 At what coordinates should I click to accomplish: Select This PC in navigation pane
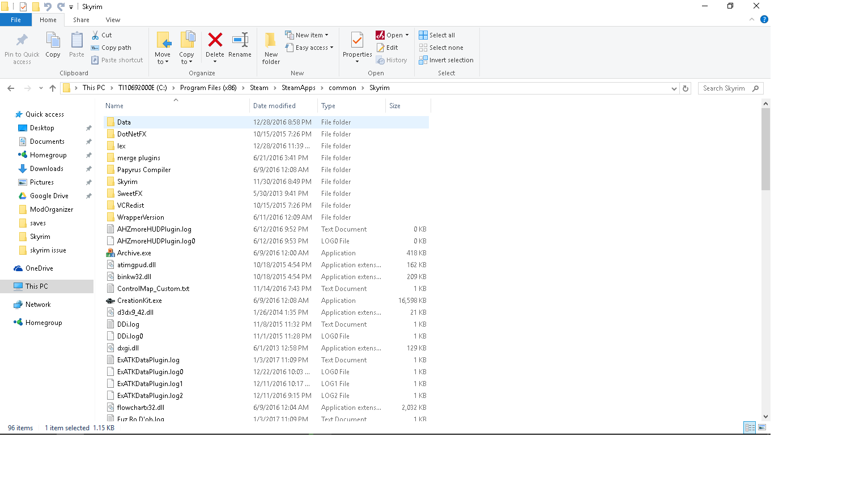46,286
